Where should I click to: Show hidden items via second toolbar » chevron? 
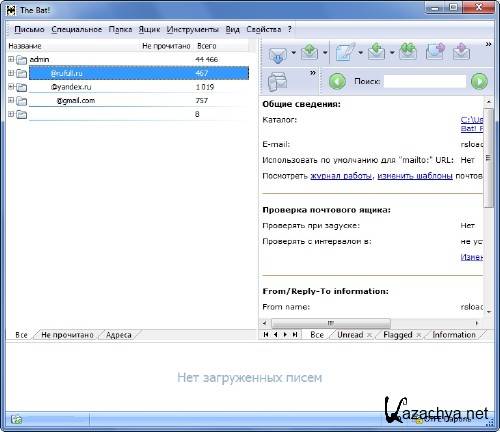[313, 72]
